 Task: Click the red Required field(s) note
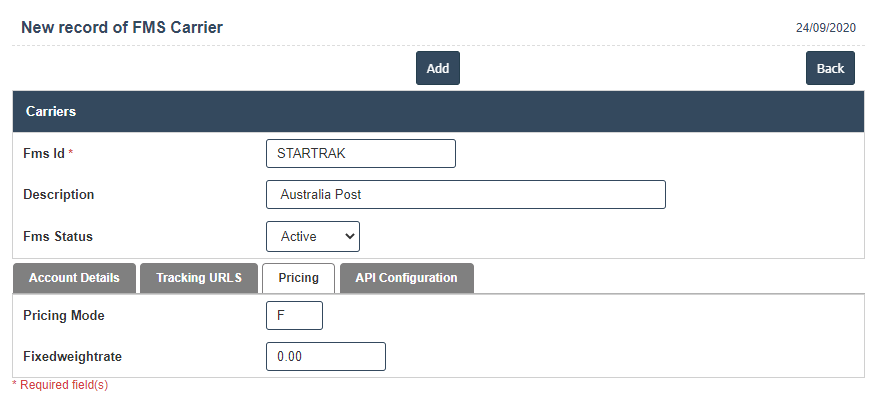[60, 384]
